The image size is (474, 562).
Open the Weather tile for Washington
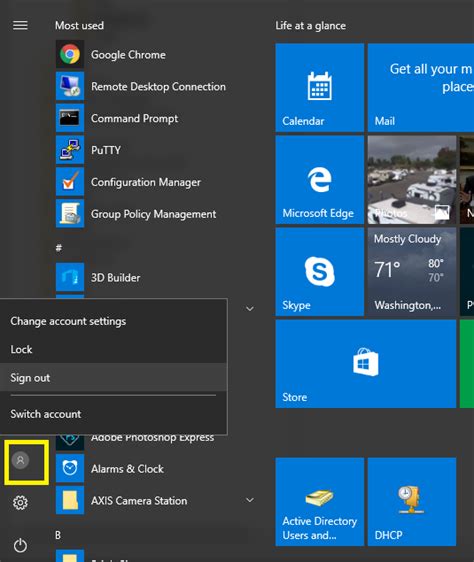point(412,272)
